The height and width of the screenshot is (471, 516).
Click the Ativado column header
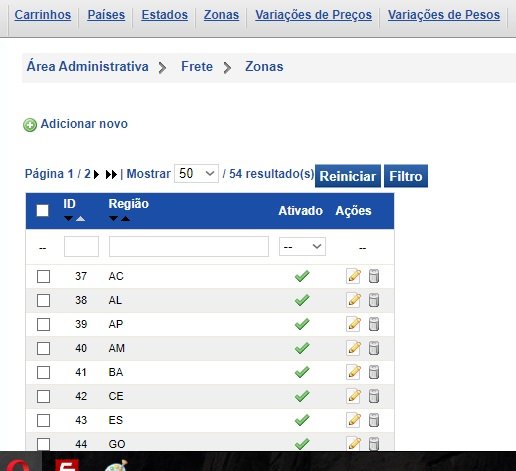300,211
